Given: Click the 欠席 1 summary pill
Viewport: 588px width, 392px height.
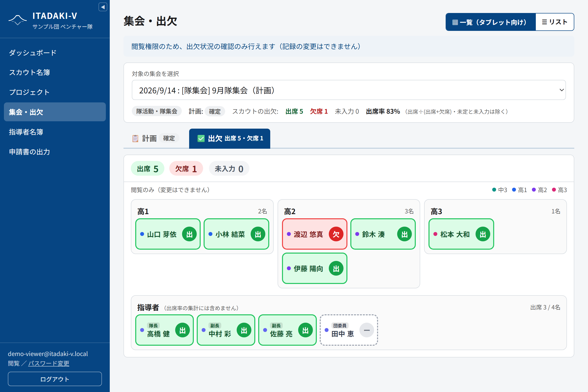Looking at the screenshot, I should pyautogui.click(x=186, y=169).
